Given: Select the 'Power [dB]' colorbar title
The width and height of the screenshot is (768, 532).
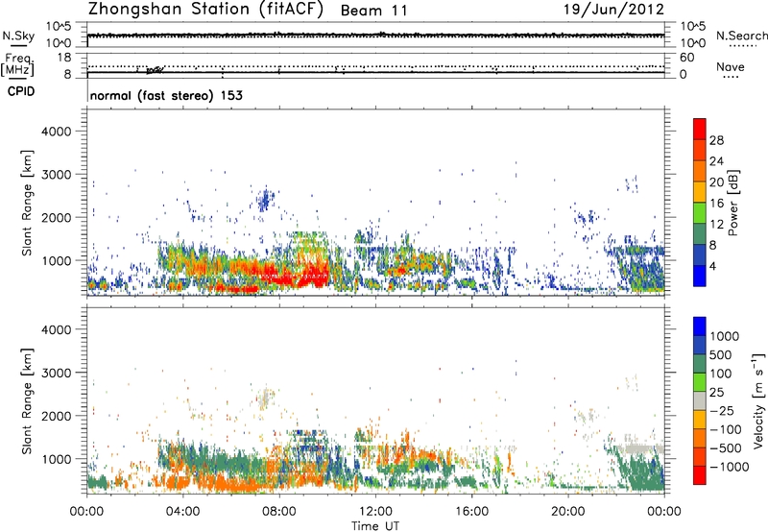Looking at the screenshot, I should coord(733,203).
